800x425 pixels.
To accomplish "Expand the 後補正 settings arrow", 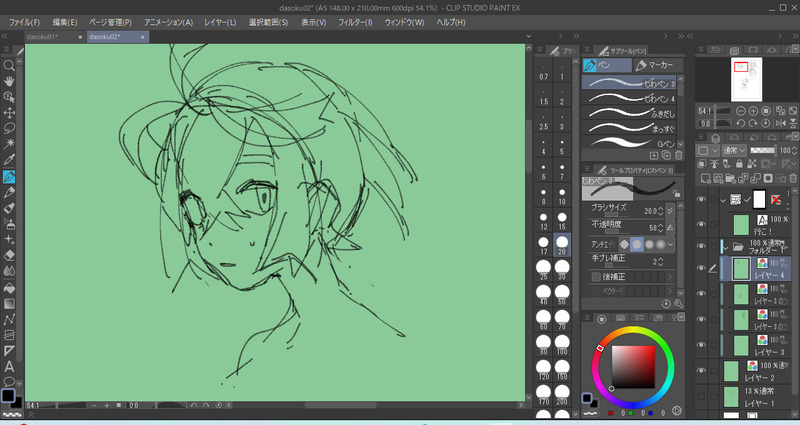I will pyautogui.click(x=670, y=277).
